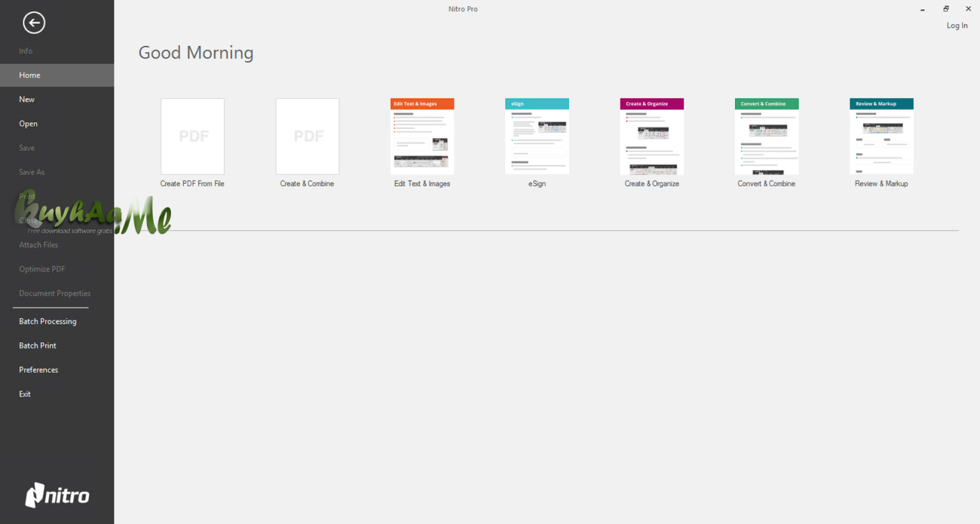The width and height of the screenshot is (980, 524).
Task: Open the Batch Print option
Action: click(37, 346)
